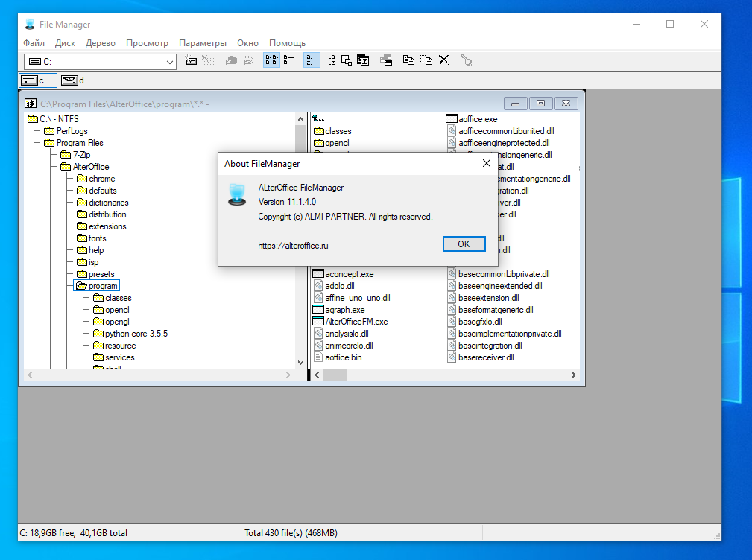Screen dimensions: 752x560
Task: Select the program folder in tree
Action: (x=96, y=286)
